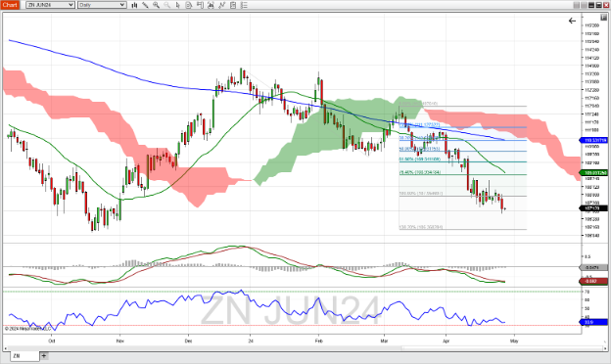This screenshot has height=364, width=611.
Task: Click the grey MACD histogram value marker
Action: pyautogui.click(x=593, y=267)
